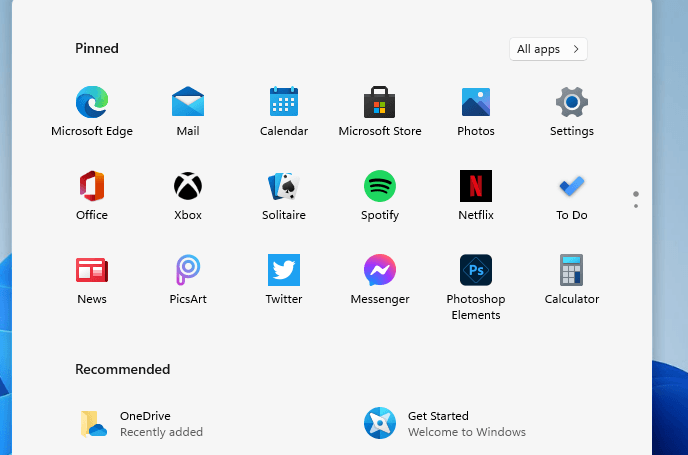Open the To Do app

[572, 196]
